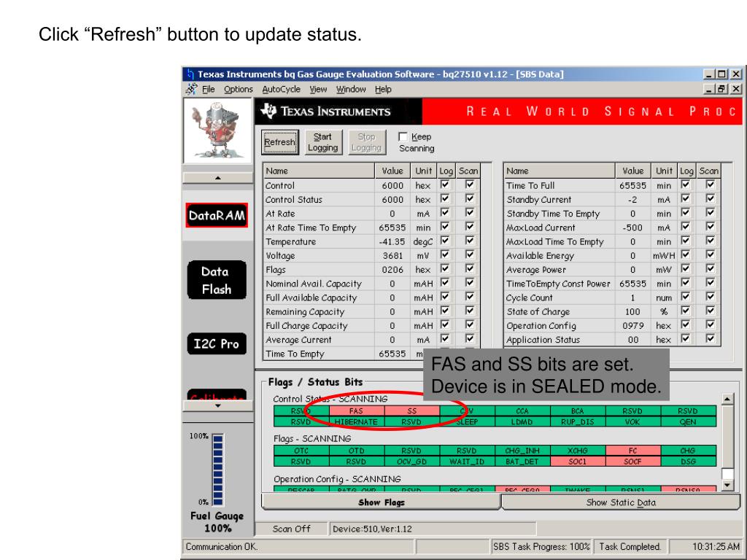
Task: Click the Standby Current row name
Action: click(539, 200)
